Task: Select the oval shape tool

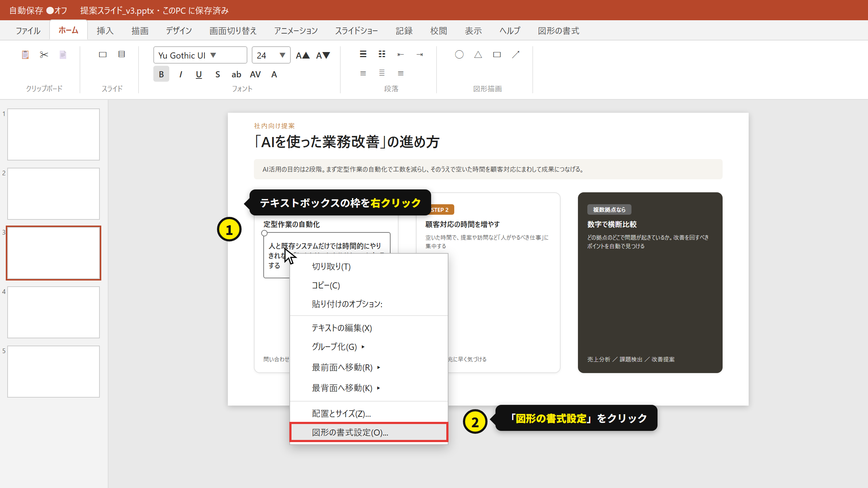Action: [x=459, y=55]
